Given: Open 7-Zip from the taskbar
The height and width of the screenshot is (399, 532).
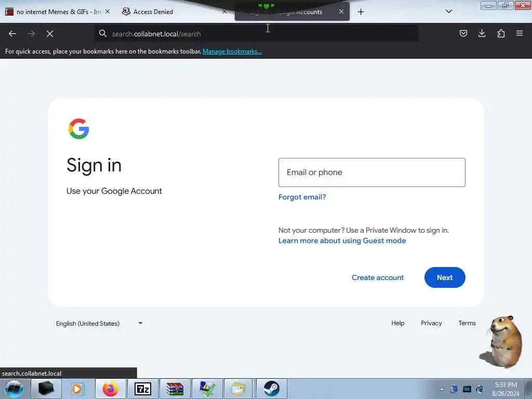Looking at the screenshot, I should pos(142,389).
